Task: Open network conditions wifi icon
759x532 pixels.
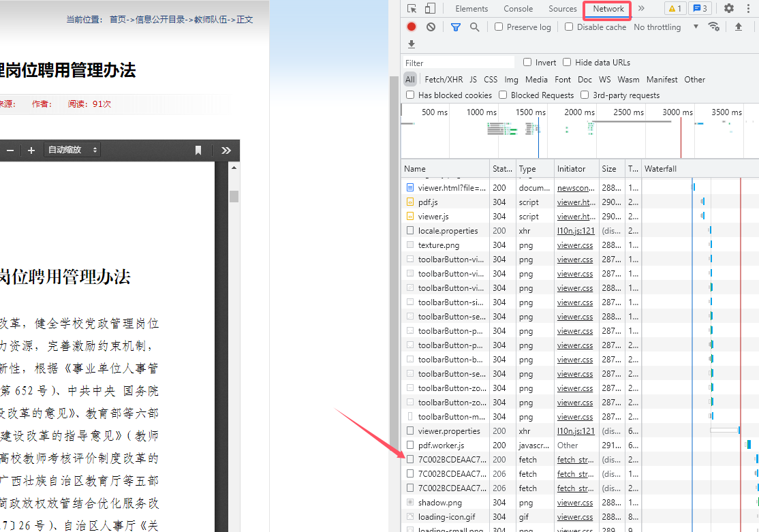Action: tap(713, 27)
